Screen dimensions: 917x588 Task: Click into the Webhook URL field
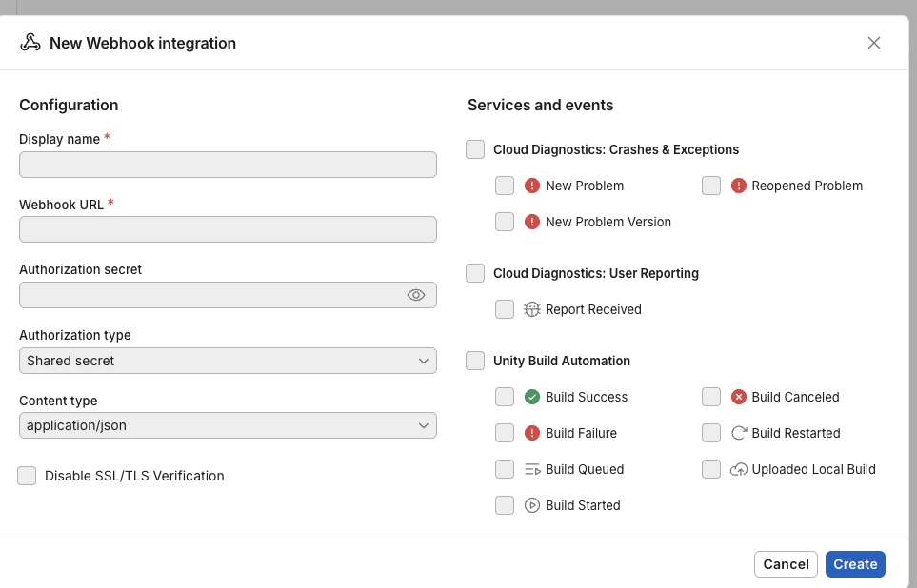click(x=228, y=229)
